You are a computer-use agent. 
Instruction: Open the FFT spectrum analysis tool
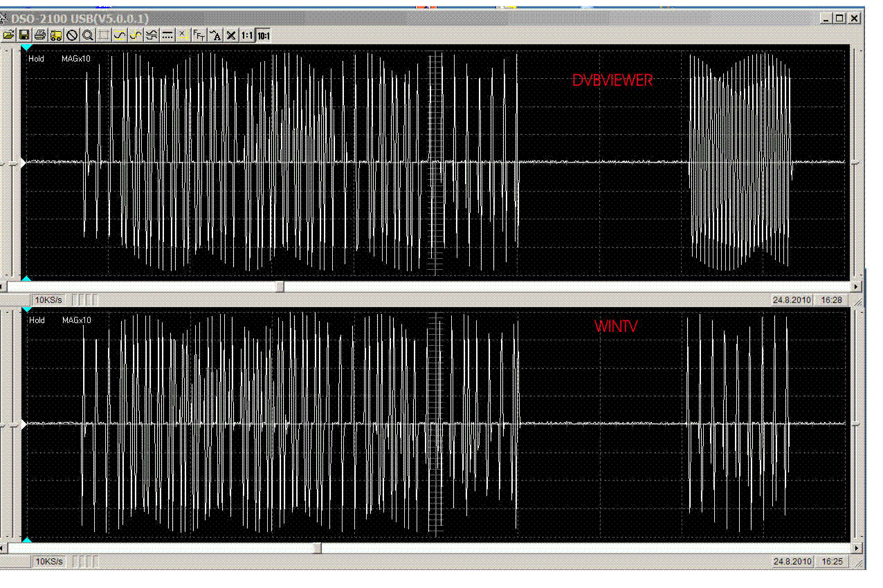(199, 35)
